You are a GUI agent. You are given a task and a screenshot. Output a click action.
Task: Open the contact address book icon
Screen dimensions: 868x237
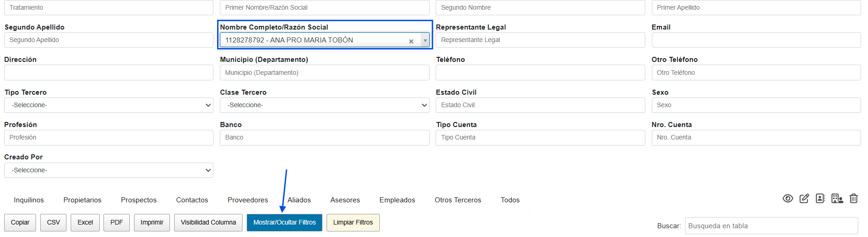coord(820,198)
